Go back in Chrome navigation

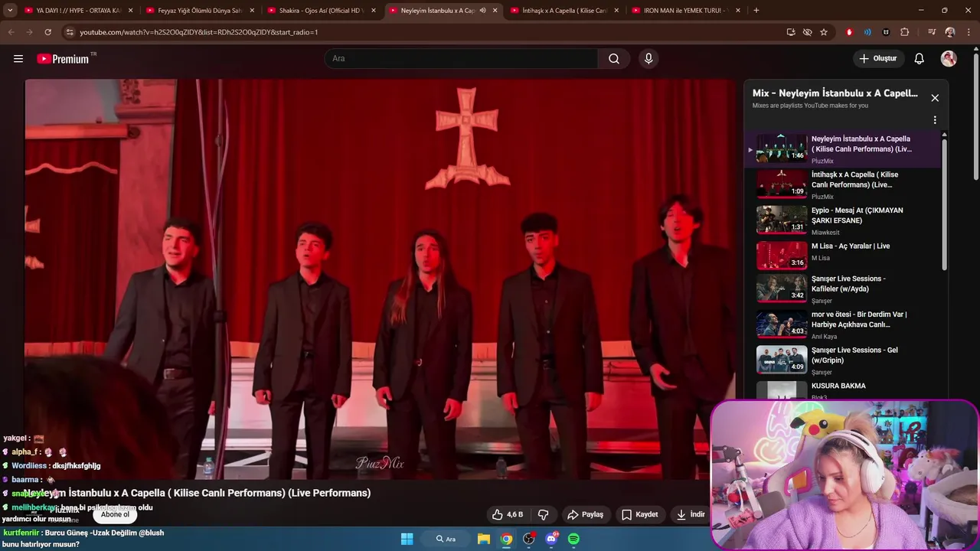click(x=11, y=32)
